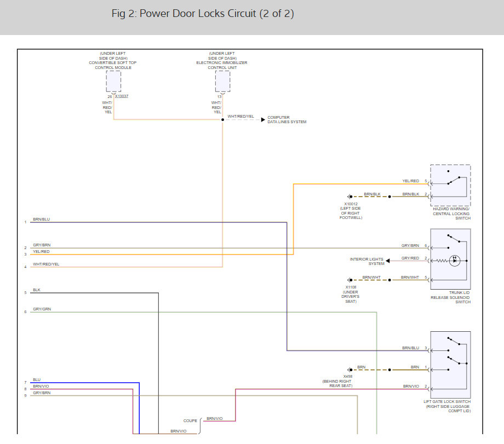Click the BLK label on wire 5
The height and width of the screenshot is (444, 504).
click(37, 290)
